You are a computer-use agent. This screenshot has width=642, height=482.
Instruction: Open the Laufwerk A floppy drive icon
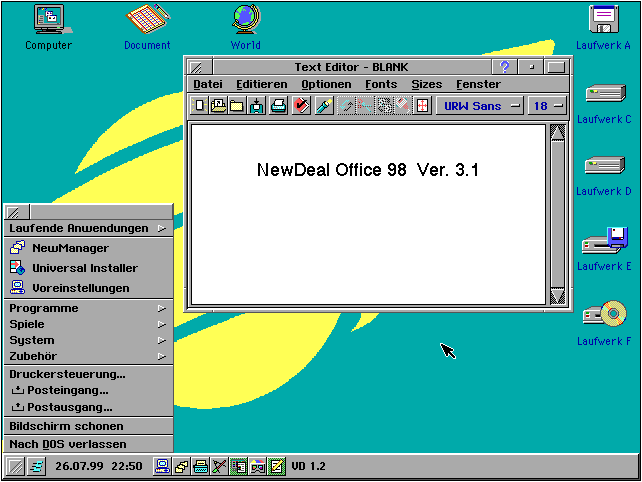coord(604,19)
